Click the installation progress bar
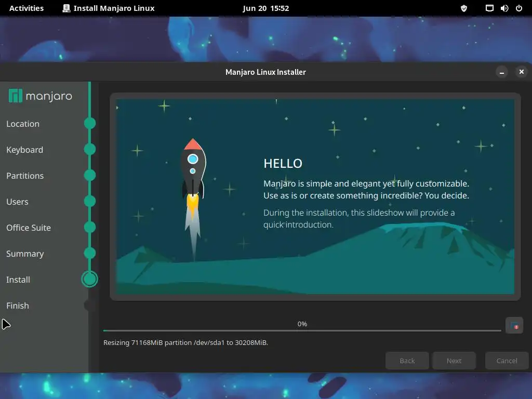The width and height of the screenshot is (532, 399). tap(302, 330)
